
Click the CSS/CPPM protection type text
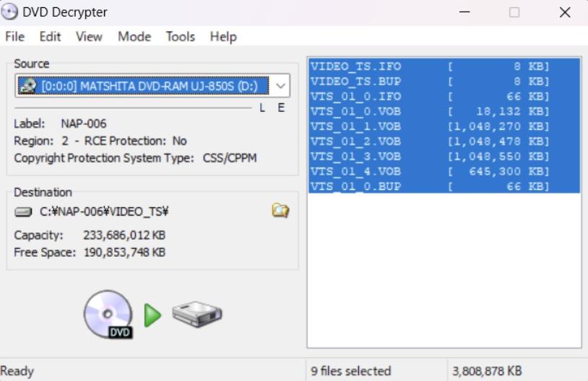coord(230,158)
